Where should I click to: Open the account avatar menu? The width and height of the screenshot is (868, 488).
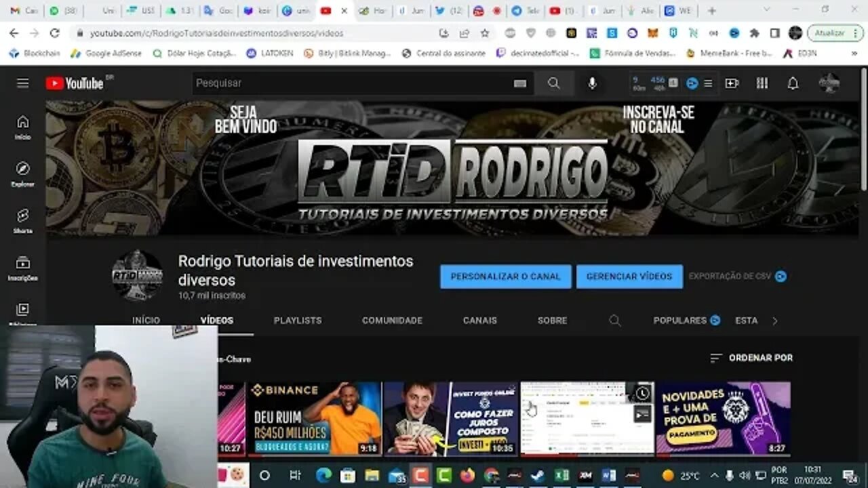(x=829, y=83)
